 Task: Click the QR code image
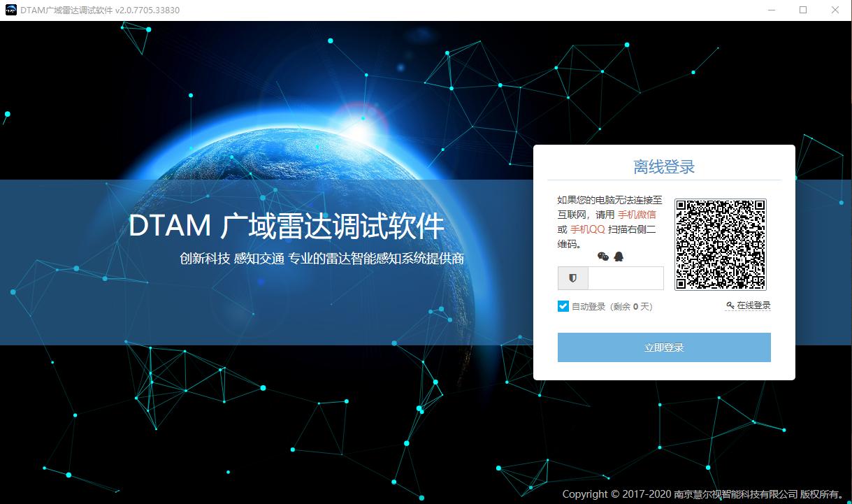720,244
